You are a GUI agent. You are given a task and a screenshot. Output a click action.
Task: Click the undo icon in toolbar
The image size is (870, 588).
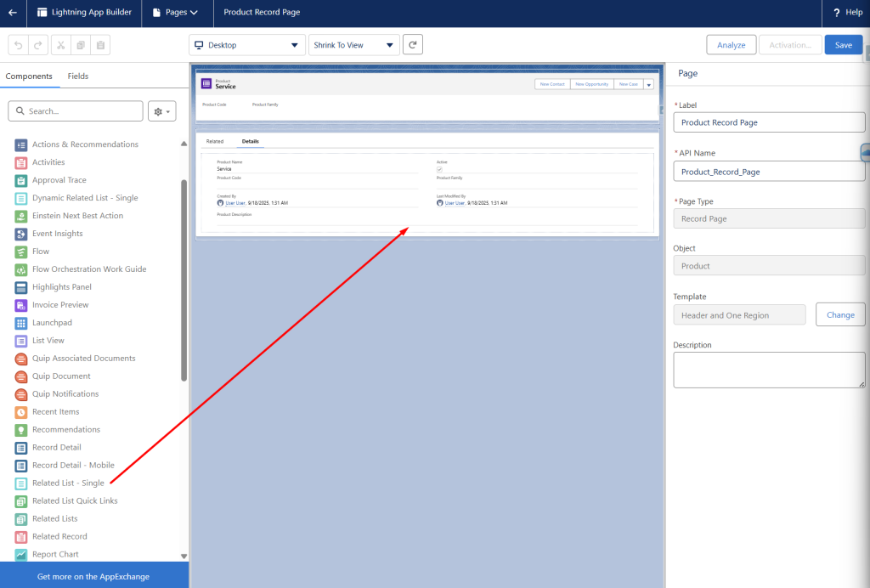18,45
